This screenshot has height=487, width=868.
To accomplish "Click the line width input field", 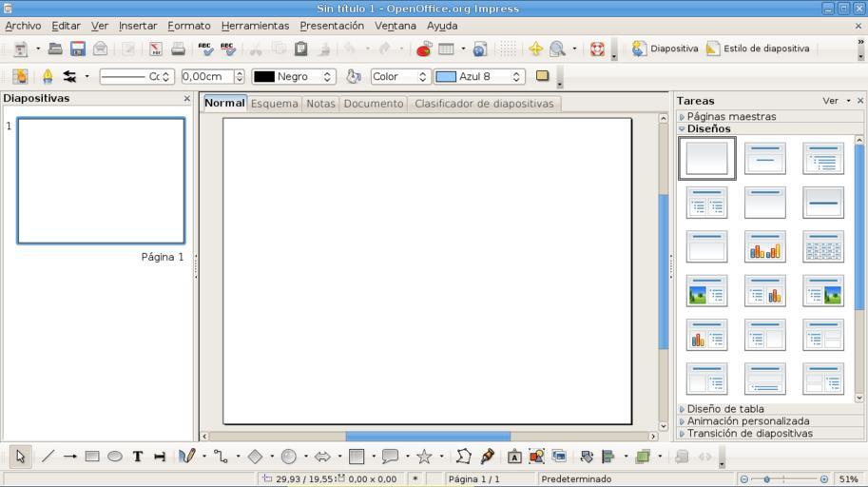I will coord(208,76).
